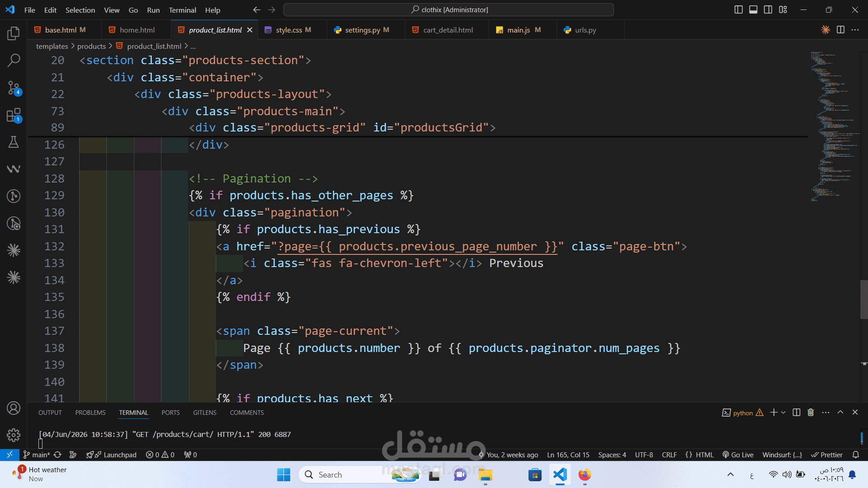868x488 pixels.
Task: Toggle the bottom panel layout
Action: 753,9
